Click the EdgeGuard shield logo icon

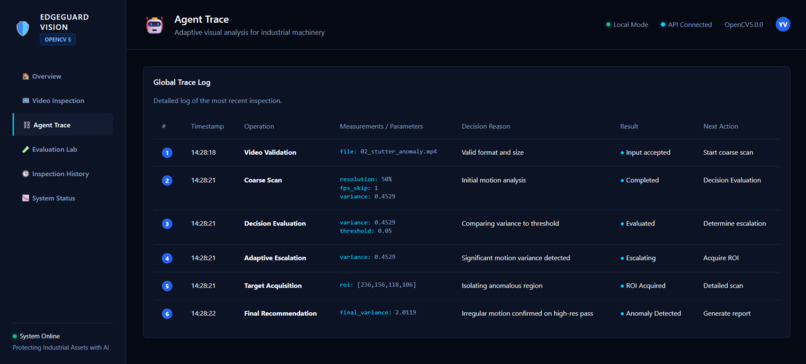[x=23, y=28]
